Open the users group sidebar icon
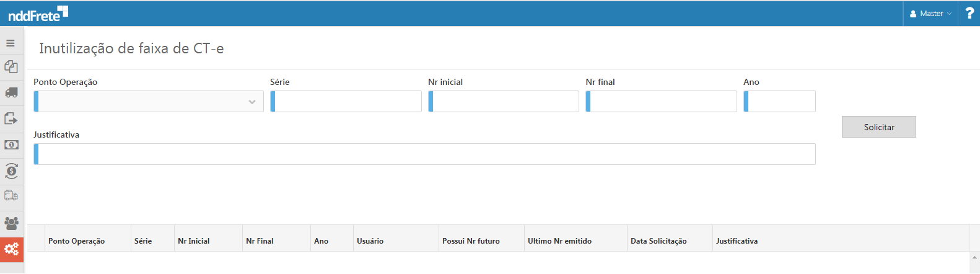The height and width of the screenshot is (274, 980). point(11,223)
